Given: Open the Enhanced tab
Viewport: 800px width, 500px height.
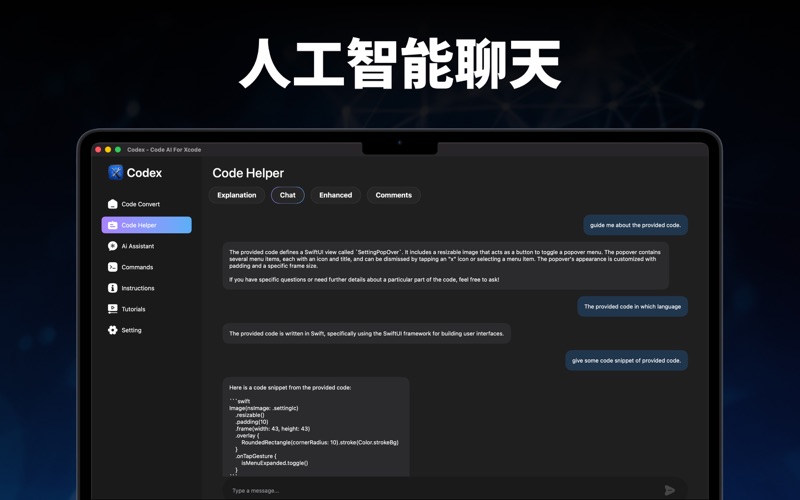Looking at the screenshot, I should point(336,195).
